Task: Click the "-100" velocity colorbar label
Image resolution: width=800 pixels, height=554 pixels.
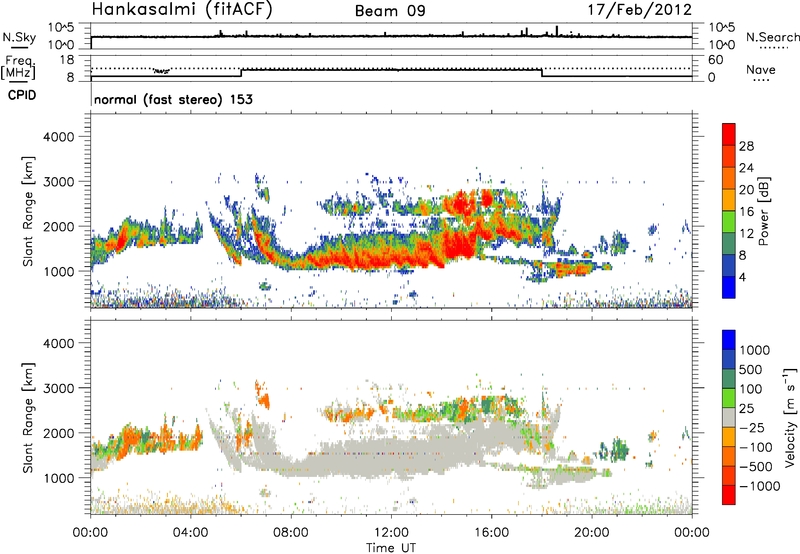Action: [755, 447]
